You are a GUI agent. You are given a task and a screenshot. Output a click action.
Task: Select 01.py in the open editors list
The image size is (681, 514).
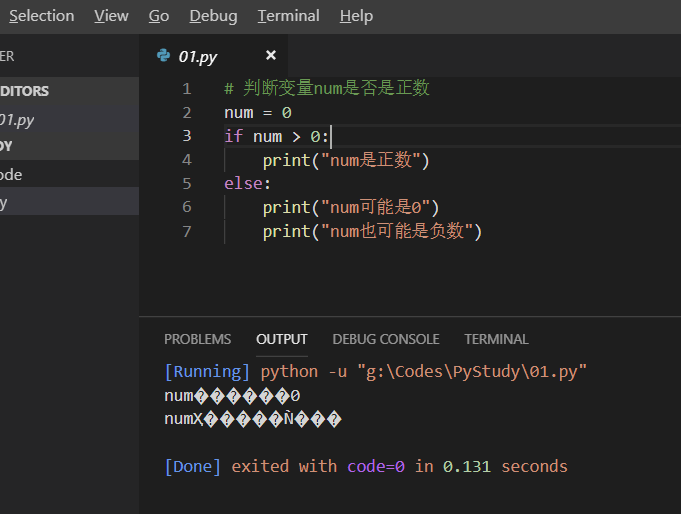pyautogui.click(x=69, y=119)
